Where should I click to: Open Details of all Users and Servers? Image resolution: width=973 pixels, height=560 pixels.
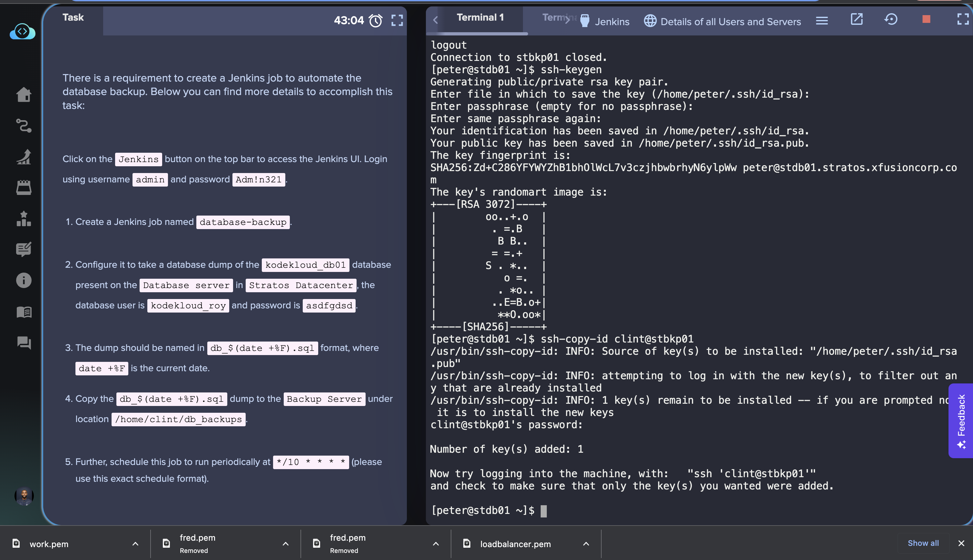point(722,22)
